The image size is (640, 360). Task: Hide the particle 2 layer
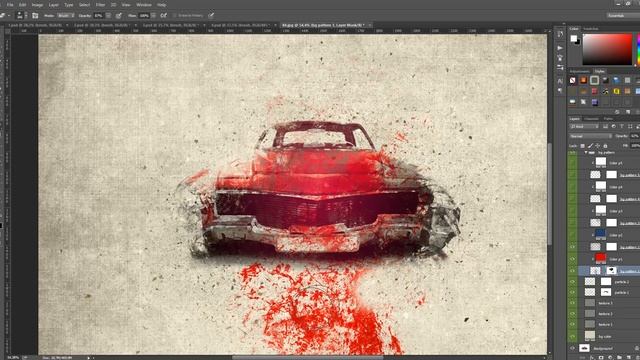pos(573,282)
